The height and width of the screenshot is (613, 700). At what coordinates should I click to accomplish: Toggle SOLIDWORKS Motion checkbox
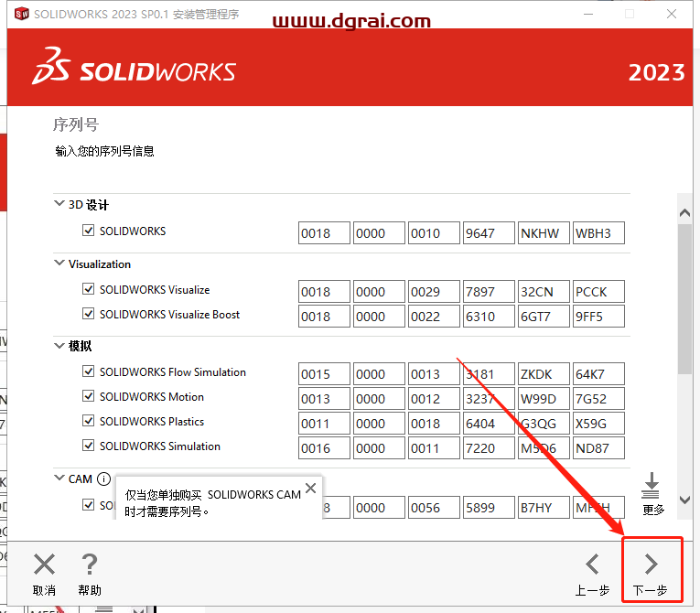(89, 396)
